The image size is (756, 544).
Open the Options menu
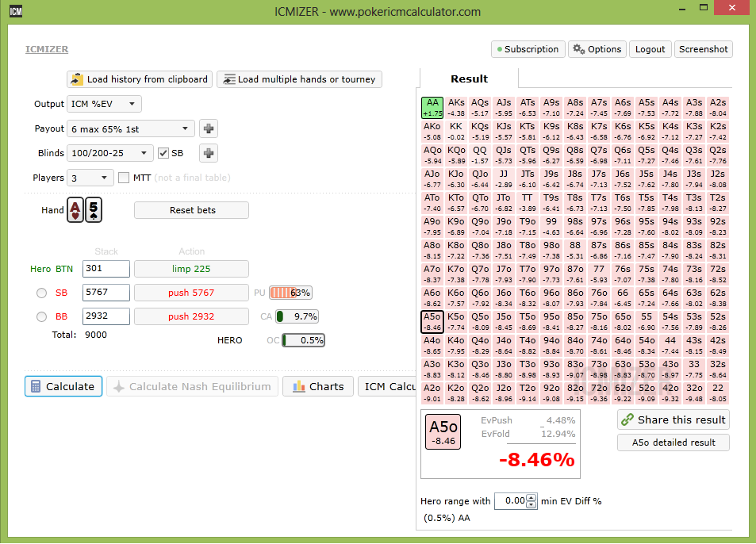click(x=597, y=49)
